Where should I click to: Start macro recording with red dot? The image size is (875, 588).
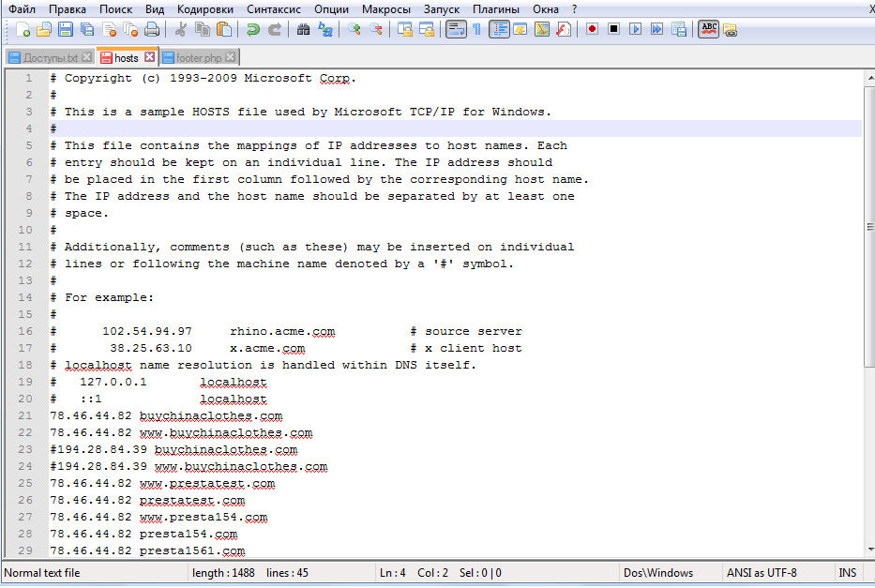click(x=592, y=29)
